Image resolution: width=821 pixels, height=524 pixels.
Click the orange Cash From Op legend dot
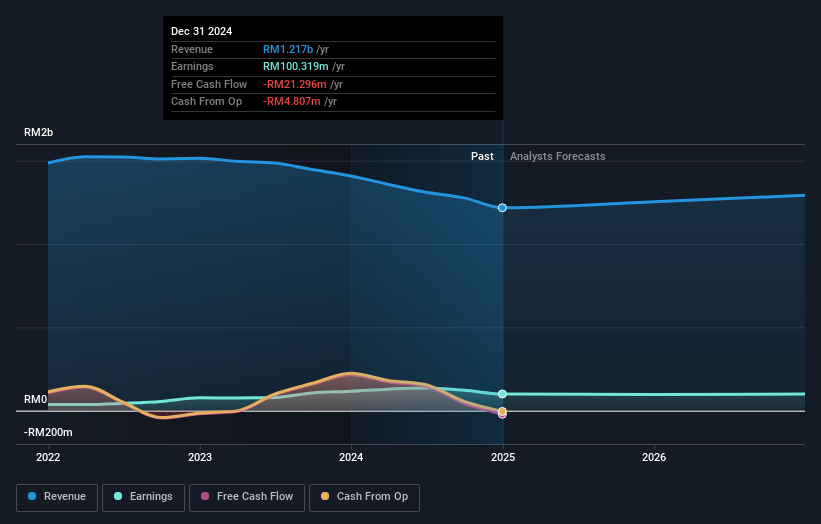tap(325, 496)
